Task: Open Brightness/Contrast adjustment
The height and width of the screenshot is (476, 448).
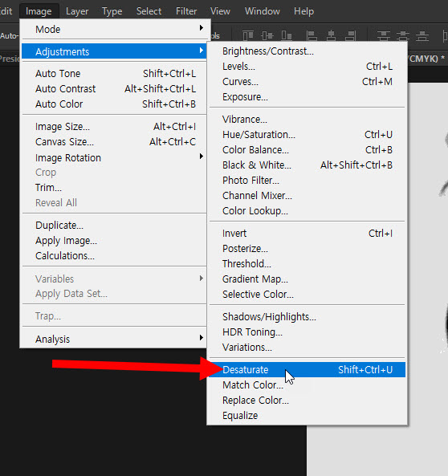Action: click(x=307, y=51)
